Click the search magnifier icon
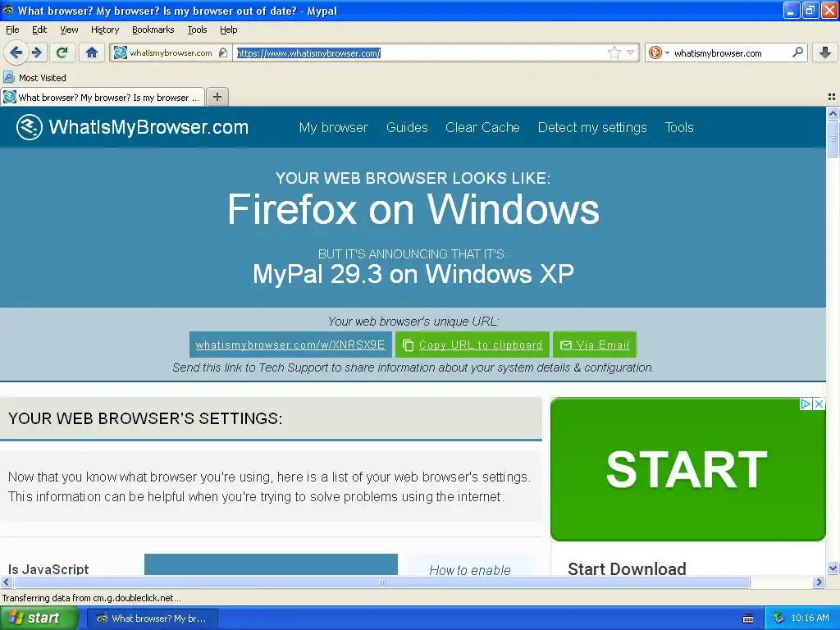 [x=797, y=52]
